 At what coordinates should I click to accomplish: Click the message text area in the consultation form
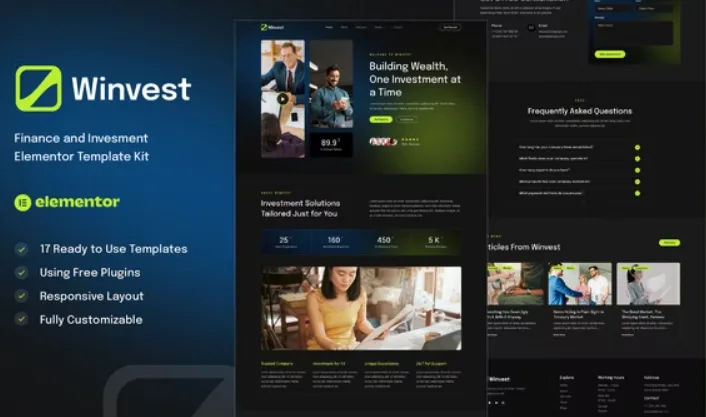[x=634, y=33]
